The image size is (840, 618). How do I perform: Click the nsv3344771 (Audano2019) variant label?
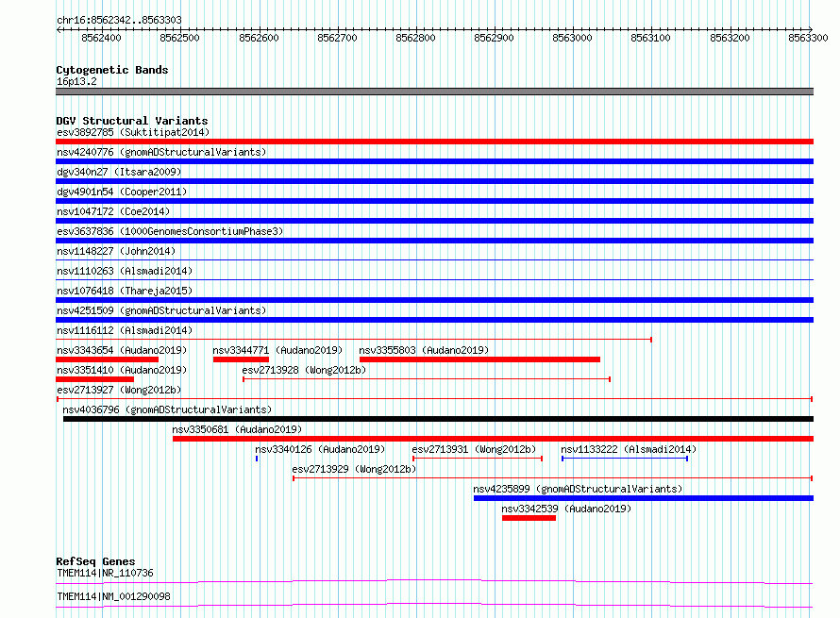(x=277, y=350)
